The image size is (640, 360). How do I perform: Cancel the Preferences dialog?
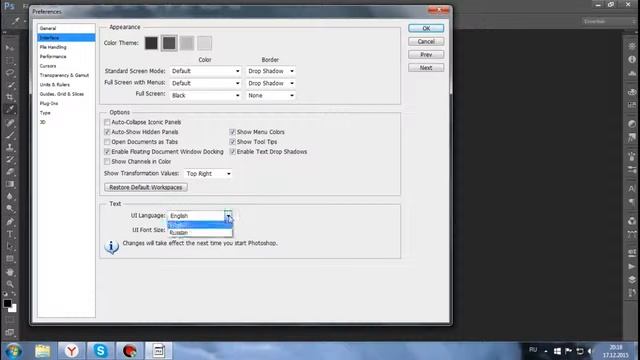pyautogui.click(x=426, y=42)
